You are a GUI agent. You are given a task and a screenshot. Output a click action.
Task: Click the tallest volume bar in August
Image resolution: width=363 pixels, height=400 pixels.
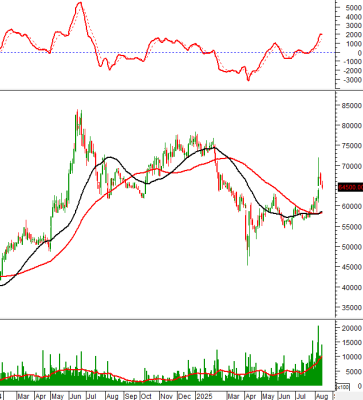point(318,355)
